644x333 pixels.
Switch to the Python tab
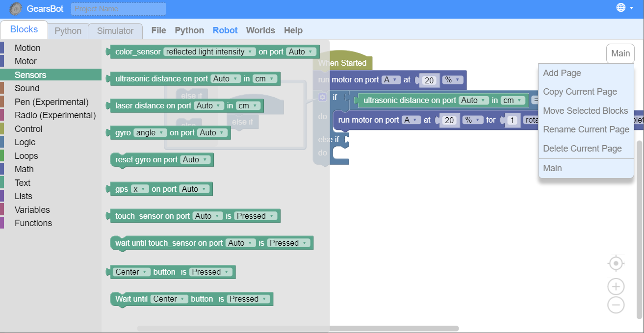(x=68, y=31)
